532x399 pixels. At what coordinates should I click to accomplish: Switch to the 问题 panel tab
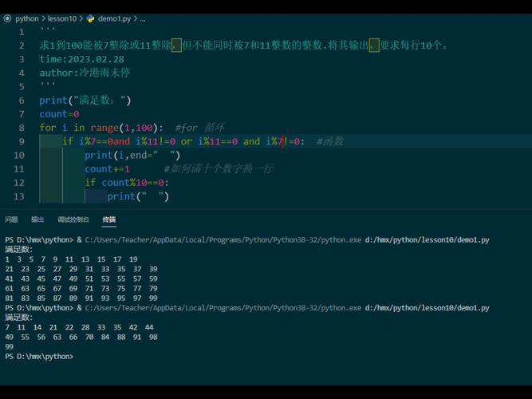pos(11,219)
